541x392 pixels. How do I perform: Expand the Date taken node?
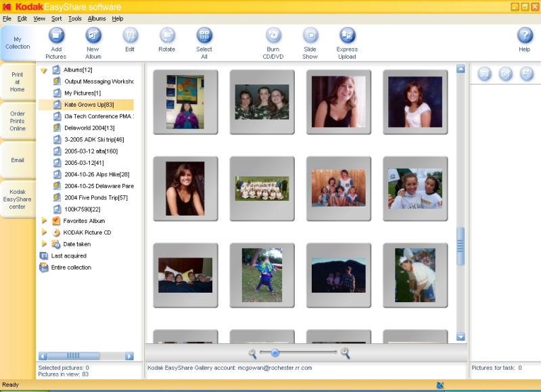click(x=45, y=244)
